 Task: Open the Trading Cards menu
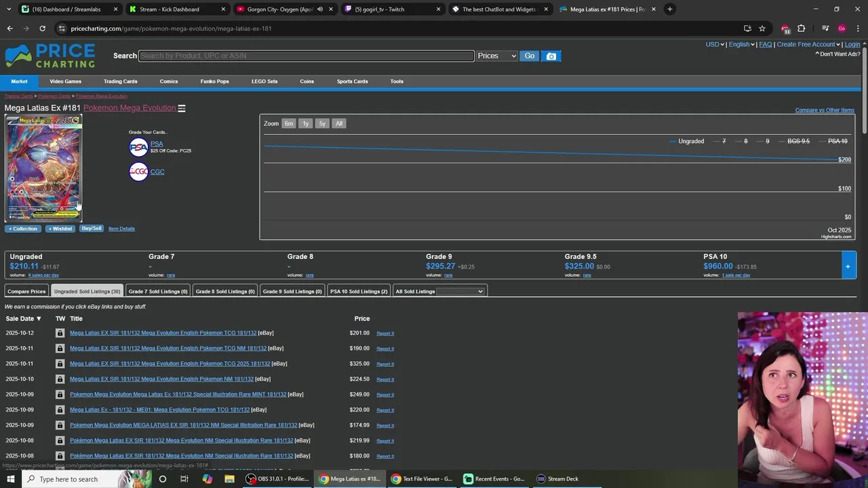coord(121,81)
